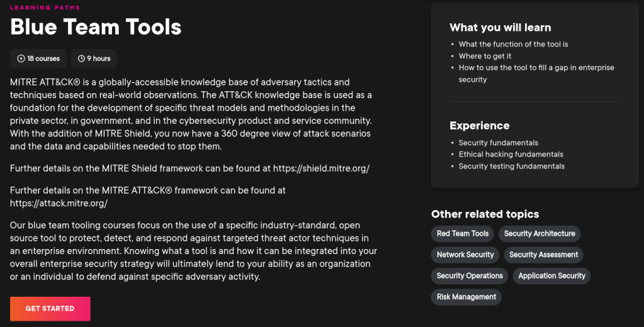The image size is (644, 327).
Task: Click the Blue Team Tools page title
Action: (96, 27)
